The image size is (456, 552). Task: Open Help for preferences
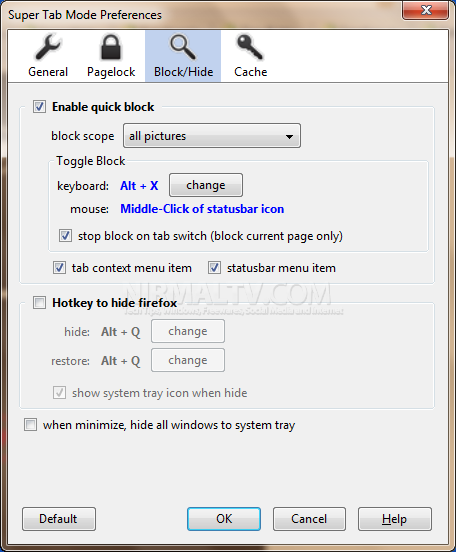[x=395, y=519]
